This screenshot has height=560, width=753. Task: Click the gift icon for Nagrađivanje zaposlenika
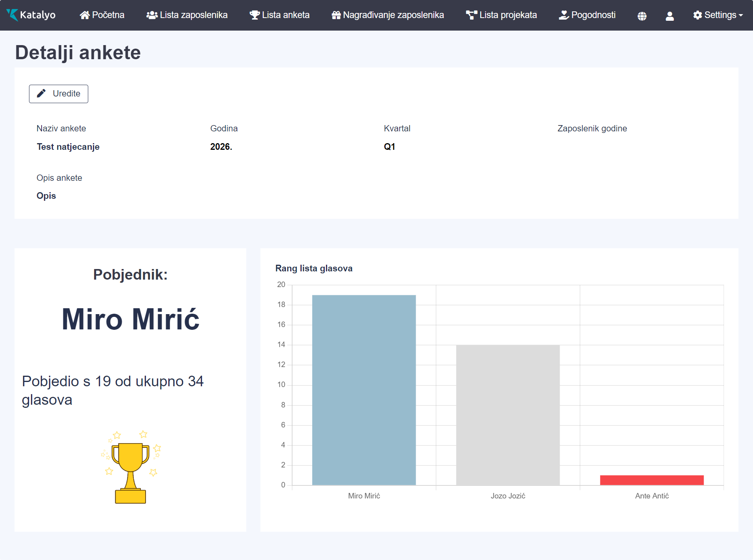coord(336,15)
